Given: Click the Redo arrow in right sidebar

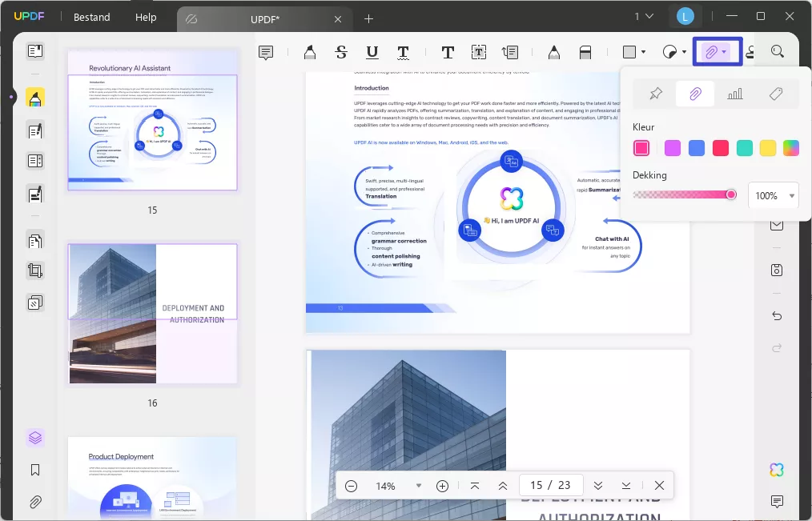Looking at the screenshot, I should click(x=777, y=348).
